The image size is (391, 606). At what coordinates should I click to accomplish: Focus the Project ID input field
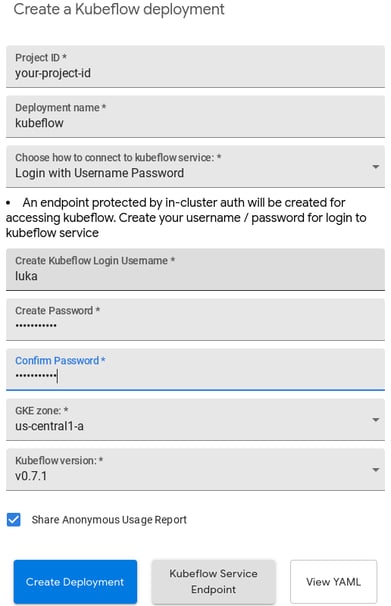(196, 66)
